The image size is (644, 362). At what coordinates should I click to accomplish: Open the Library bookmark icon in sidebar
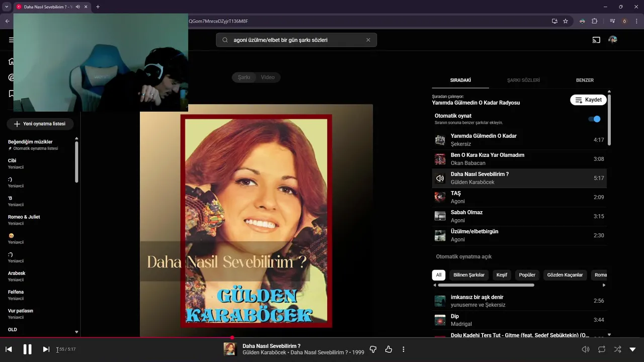point(11,94)
